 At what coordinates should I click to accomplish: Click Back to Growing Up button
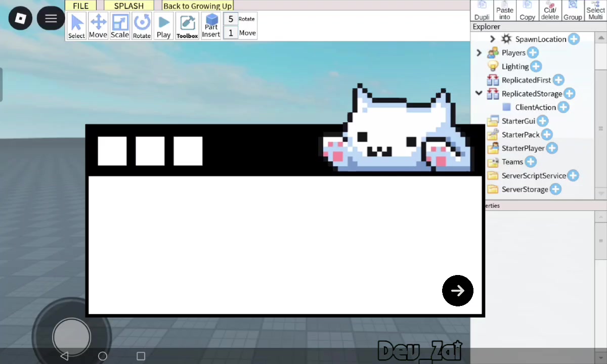[x=197, y=6]
